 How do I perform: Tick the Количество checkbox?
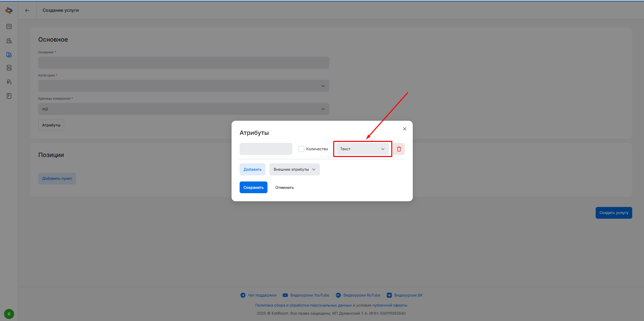tap(301, 149)
